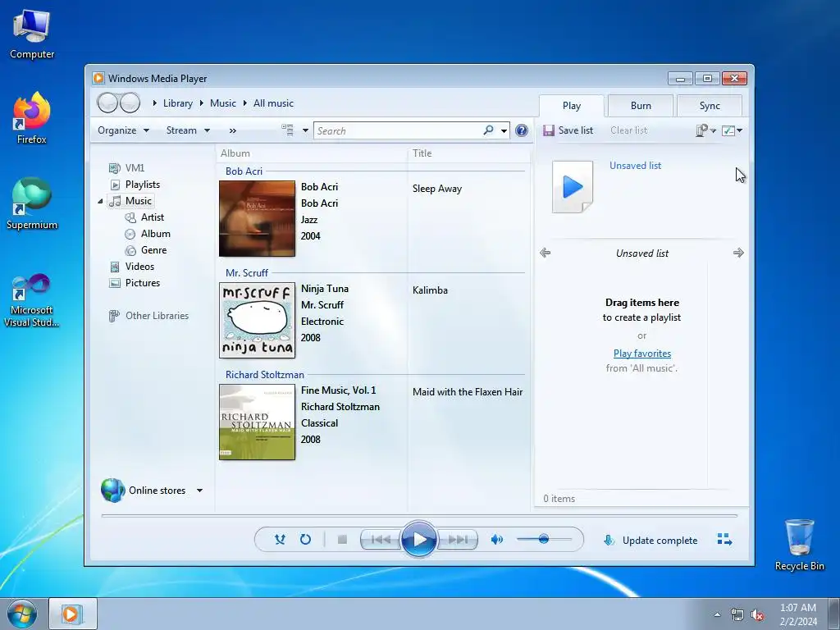Select the Bob Acri album cover

point(257,218)
